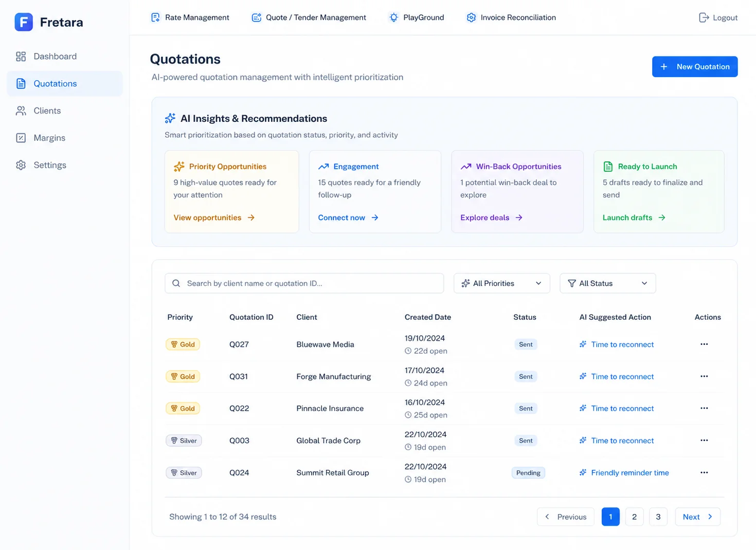Screen dimensions: 756x550
Task: Go to Dashboard in sidebar
Action: tap(65, 57)
